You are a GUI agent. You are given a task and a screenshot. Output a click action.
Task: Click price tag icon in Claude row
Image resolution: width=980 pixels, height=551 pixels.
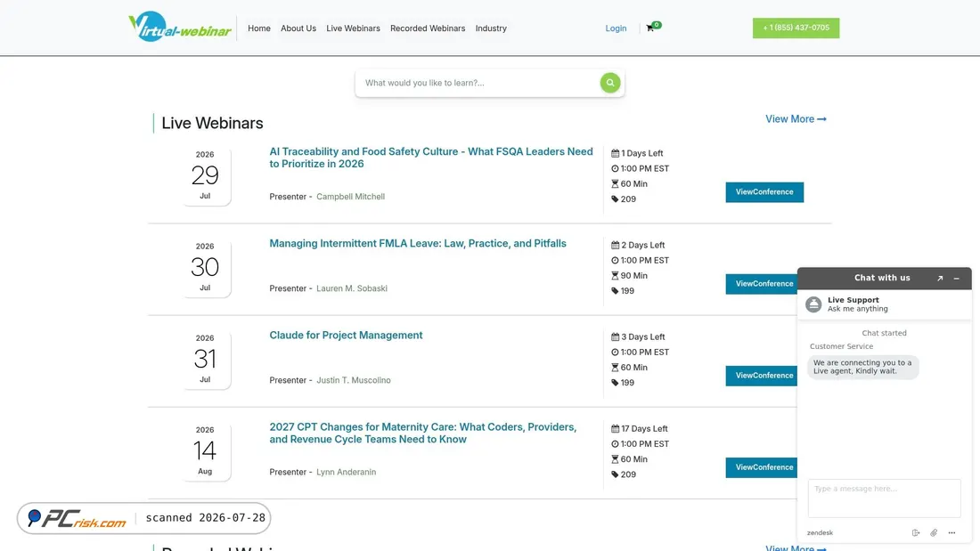click(615, 383)
